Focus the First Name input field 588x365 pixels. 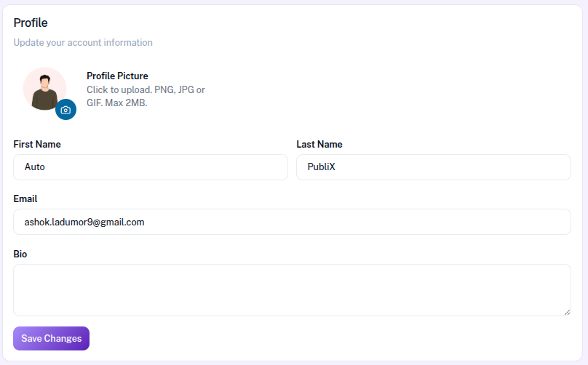pyautogui.click(x=150, y=167)
